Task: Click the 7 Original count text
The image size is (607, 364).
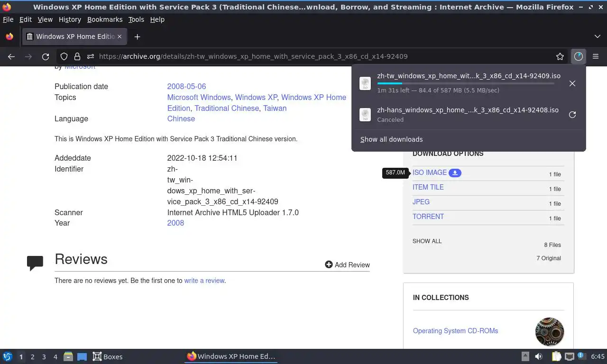Action: pos(549,258)
